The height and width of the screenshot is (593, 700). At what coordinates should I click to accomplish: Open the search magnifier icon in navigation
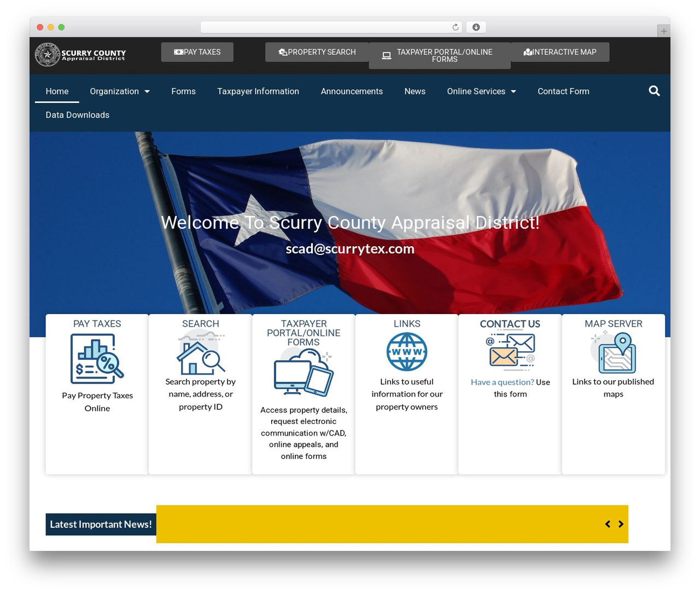(654, 91)
